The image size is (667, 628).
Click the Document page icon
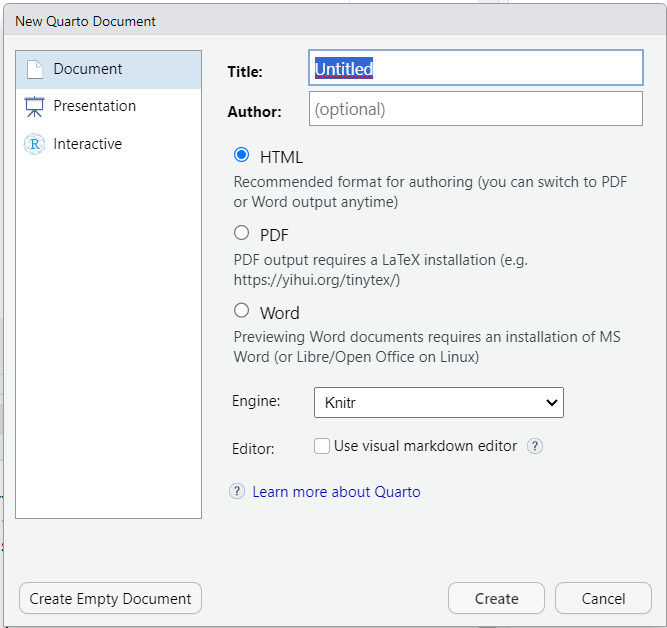[35, 69]
